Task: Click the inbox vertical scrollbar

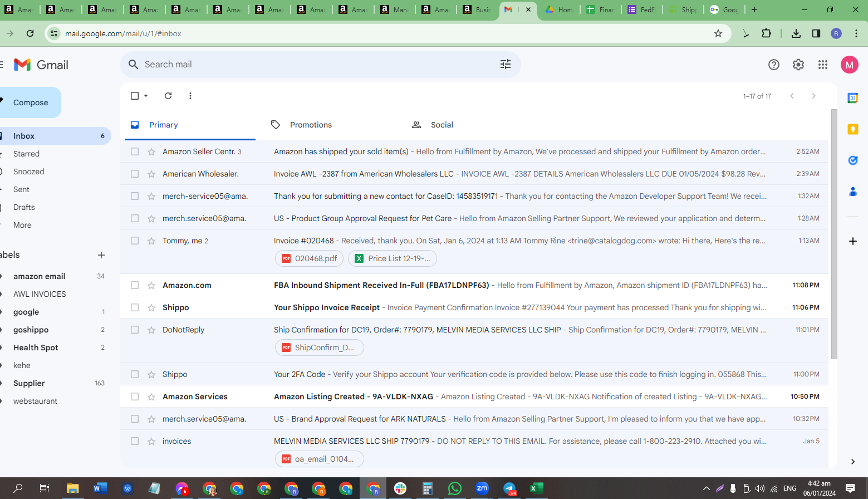Action: [x=834, y=234]
